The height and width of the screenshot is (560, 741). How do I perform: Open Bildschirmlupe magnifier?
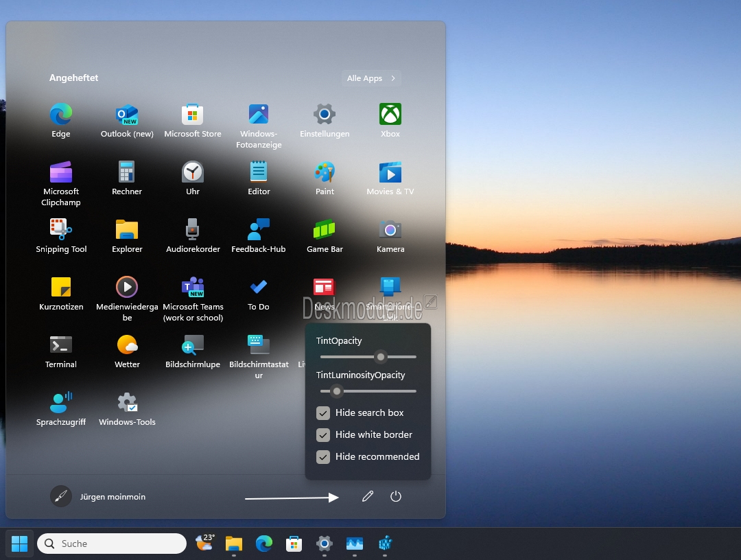[193, 351]
